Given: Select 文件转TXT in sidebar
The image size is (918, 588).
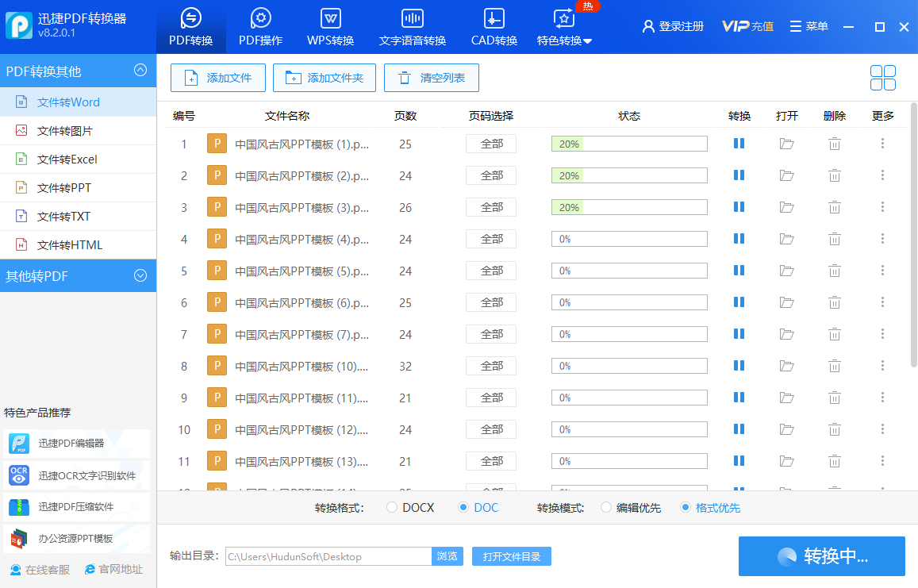Looking at the screenshot, I should [79, 217].
